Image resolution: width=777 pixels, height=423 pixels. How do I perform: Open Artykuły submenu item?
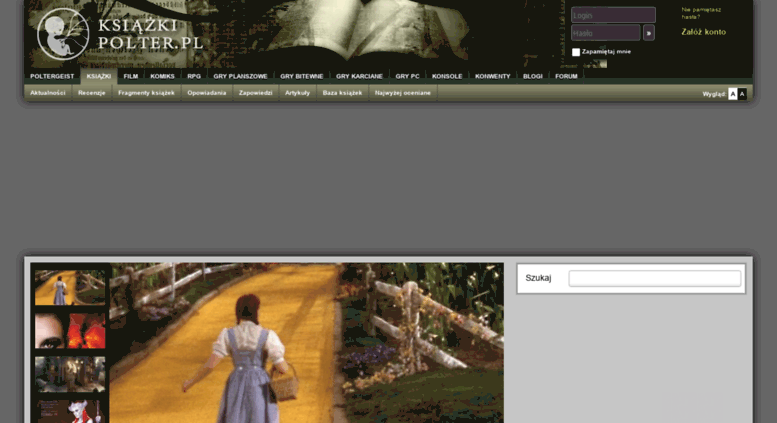click(x=297, y=93)
